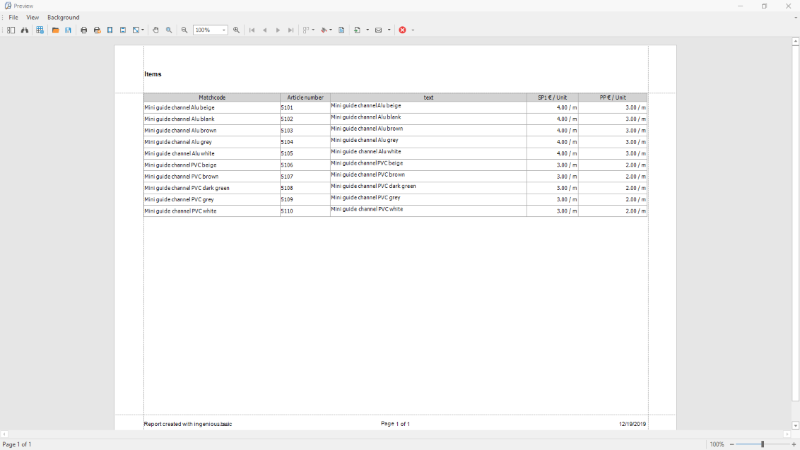This screenshot has height=450, width=800.
Task: Expand the Send via E-Mail dropdown arrow
Action: [389, 30]
